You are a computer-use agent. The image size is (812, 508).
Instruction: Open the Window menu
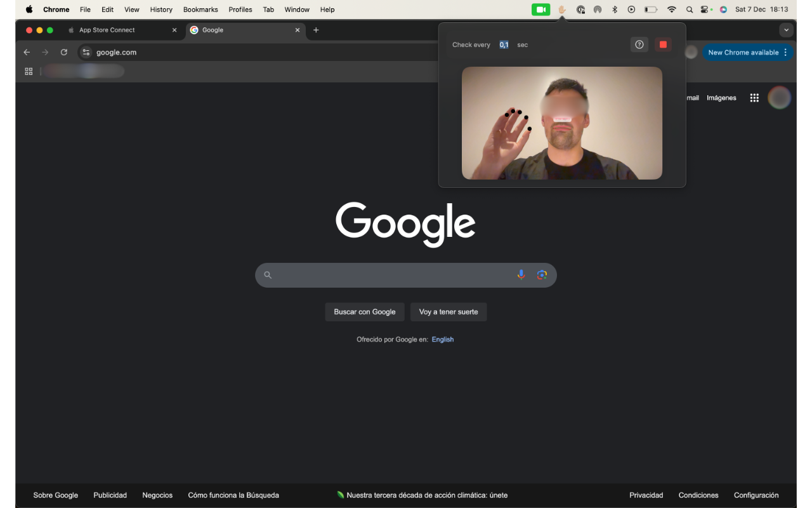[x=297, y=10]
